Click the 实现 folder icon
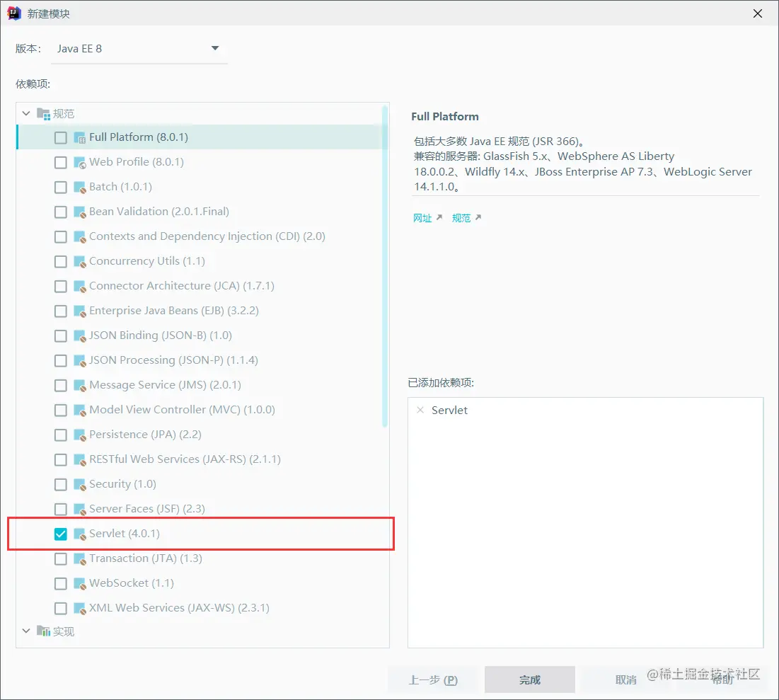The width and height of the screenshot is (779, 700). pos(43,631)
